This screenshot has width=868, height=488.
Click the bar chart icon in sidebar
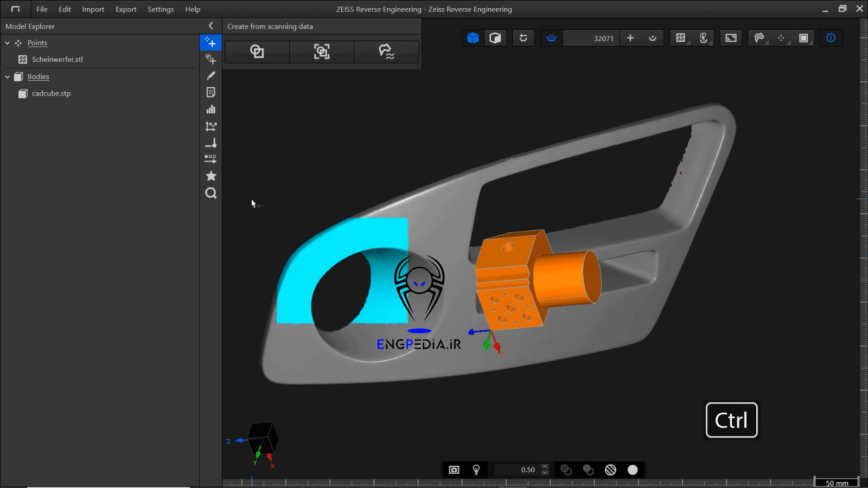point(210,110)
